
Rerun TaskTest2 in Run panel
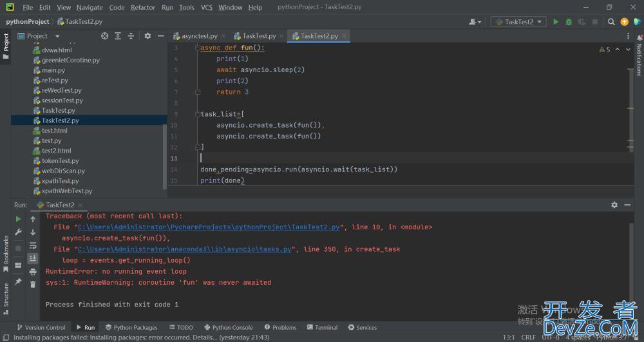pos(18,219)
